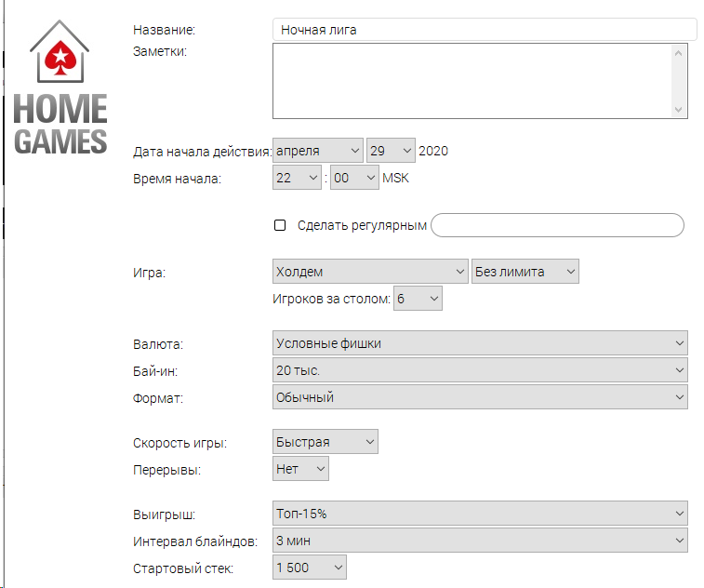704x588 pixels.
Task: Open the players per table dropdown
Action: coord(418,299)
